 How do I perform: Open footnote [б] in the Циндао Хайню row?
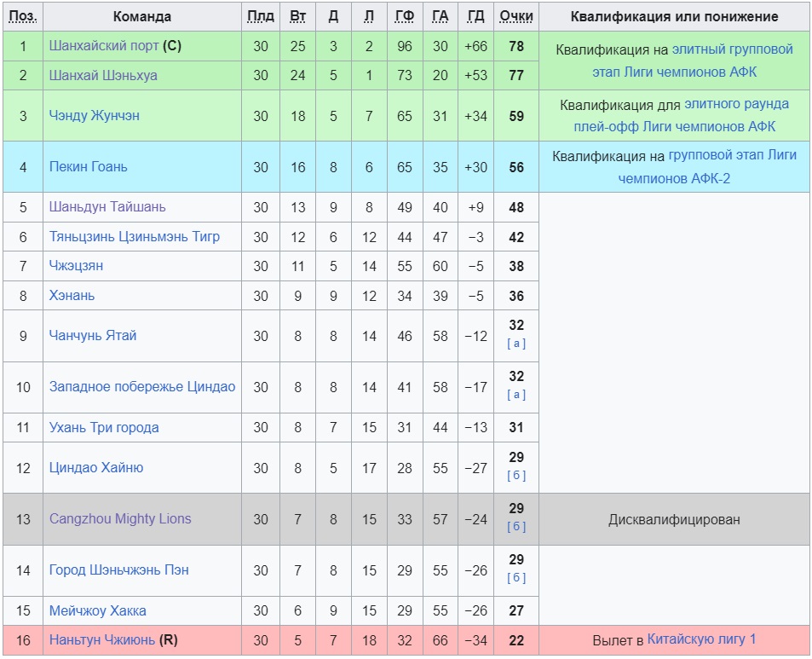[516, 475]
